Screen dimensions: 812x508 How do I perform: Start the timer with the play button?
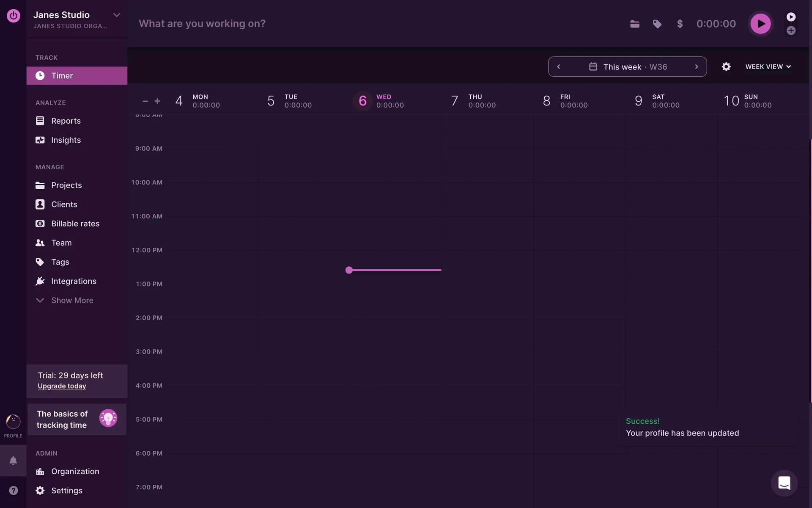pyautogui.click(x=760, y=24)
